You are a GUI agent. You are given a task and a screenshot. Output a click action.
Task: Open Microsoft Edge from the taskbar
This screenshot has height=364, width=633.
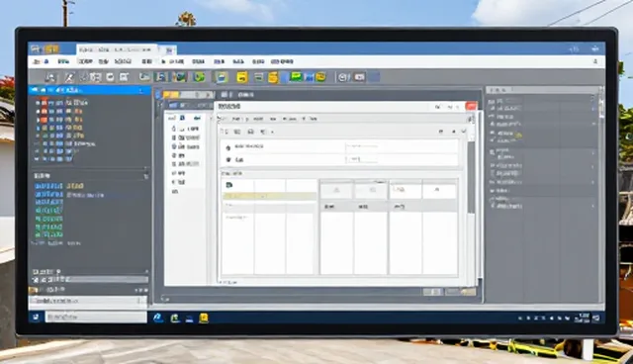(158, 318)
